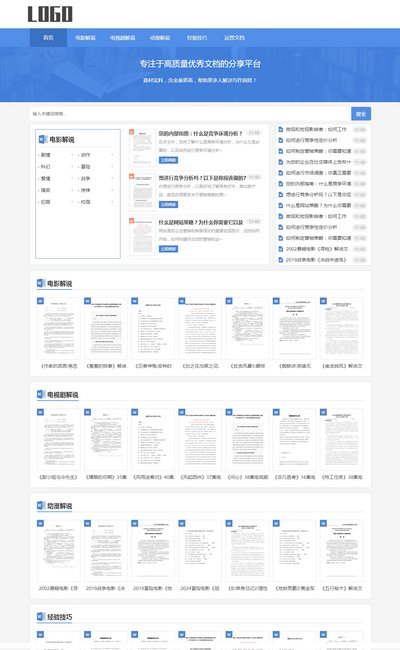Click the blue 搜索 button
The width and height of the screenshot is (400, 650).
(x=361, y=114)
